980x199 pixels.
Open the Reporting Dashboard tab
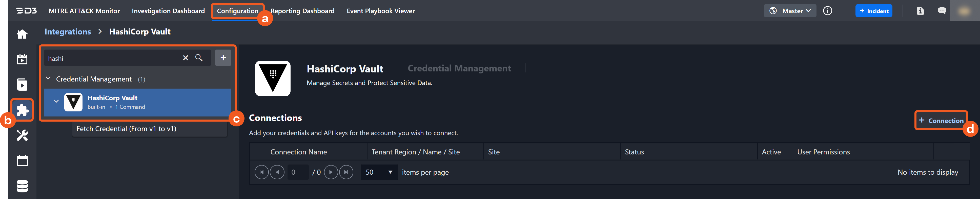pyautogui.click(x=302, y=11)
